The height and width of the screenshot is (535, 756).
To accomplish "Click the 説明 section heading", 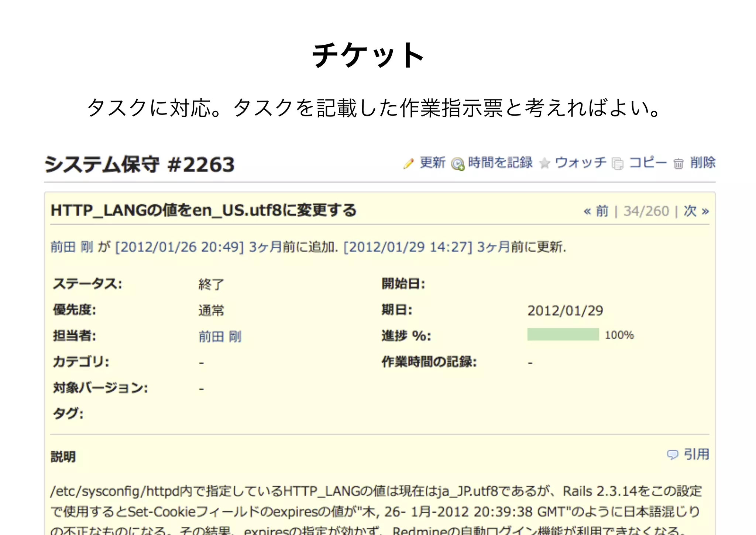I will pyautogui.click(x=63, y=457).
